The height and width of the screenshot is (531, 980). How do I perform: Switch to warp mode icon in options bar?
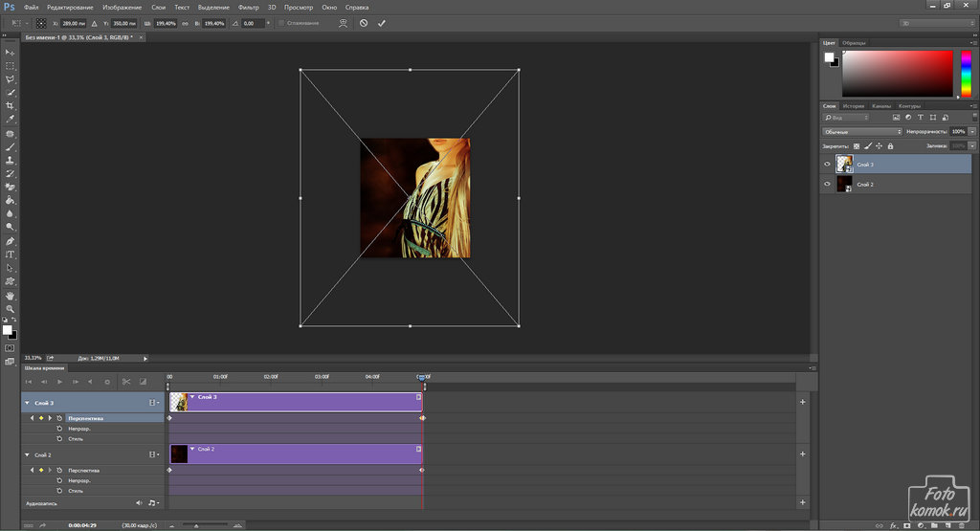tap(342, 22)
